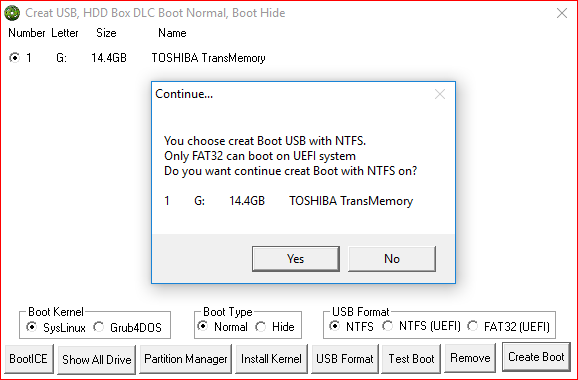Confirm with the Yes button

pyautogui.click(x=296, y=259)
